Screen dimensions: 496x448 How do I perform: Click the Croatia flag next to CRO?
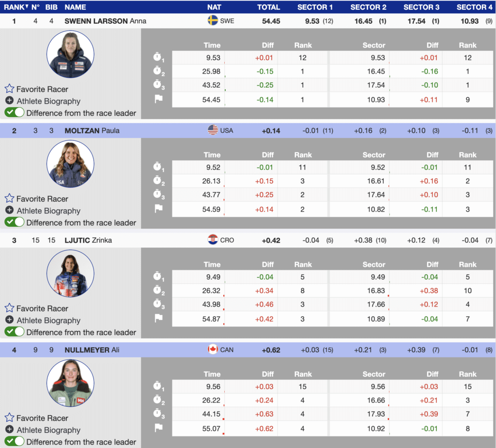pos(213,240)
